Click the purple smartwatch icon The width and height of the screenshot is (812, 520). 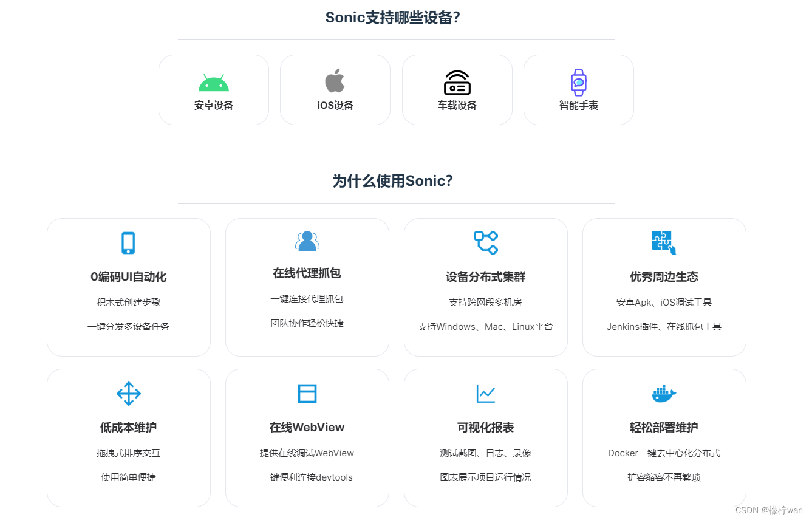[x=579, y=82]
